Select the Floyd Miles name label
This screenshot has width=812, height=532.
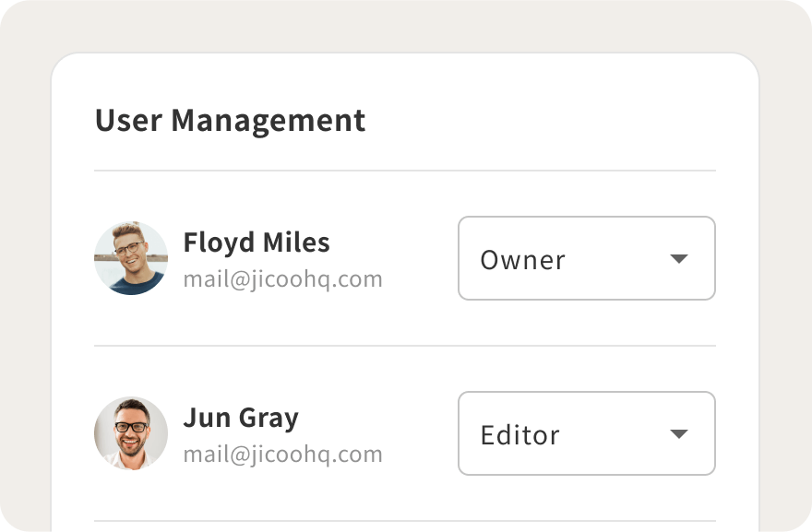pyautogui.click(x=256, y=242)
